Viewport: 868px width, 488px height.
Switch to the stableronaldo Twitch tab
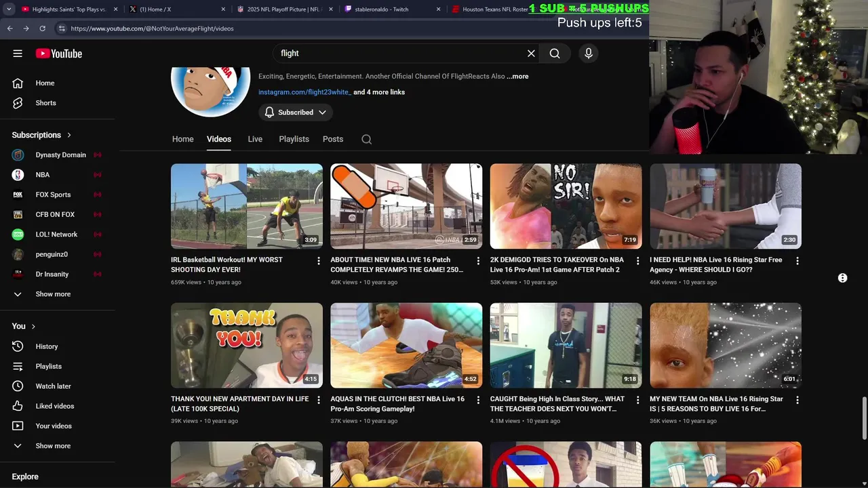(x=391, y=9)
